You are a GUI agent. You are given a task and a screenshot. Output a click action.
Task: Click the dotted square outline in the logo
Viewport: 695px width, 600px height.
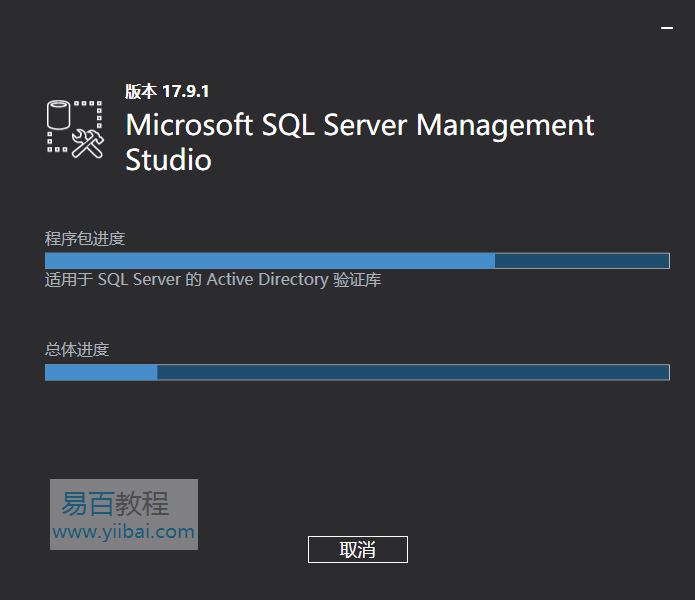coord(75,126)
